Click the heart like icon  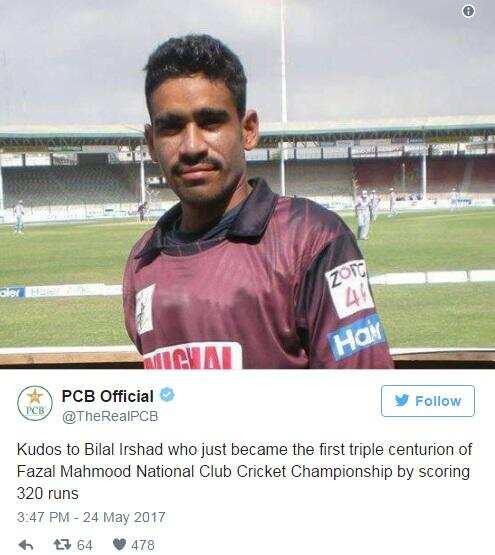coord(119,544)
